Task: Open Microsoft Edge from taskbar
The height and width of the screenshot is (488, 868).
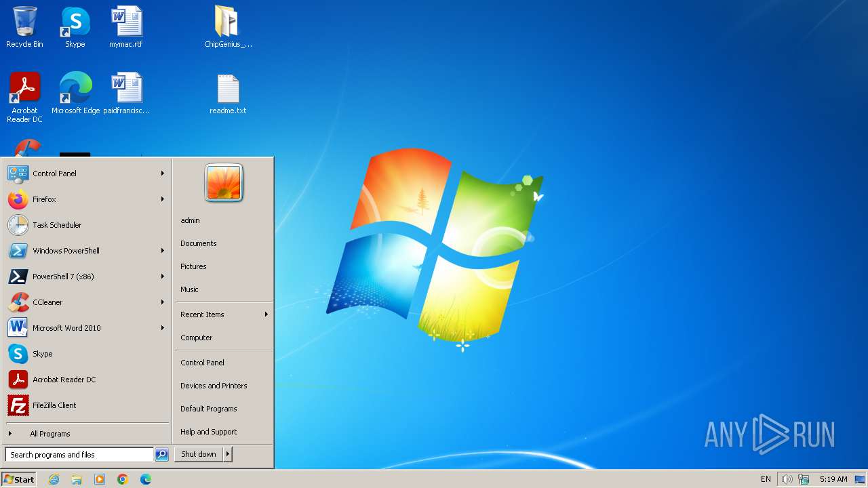Action: (146, 479)
